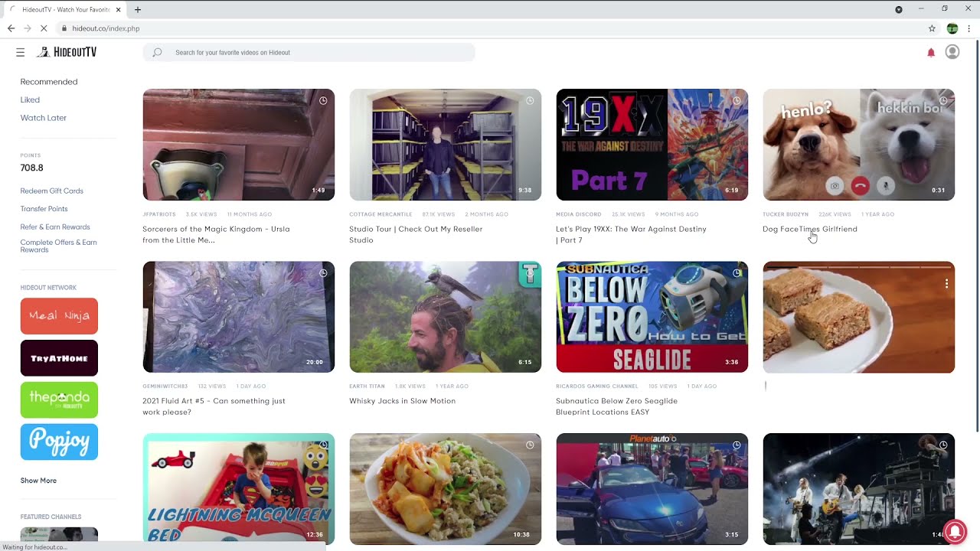Bookmark this page with the star
This screenshot has width=980, height=551.
pos(932,28)
